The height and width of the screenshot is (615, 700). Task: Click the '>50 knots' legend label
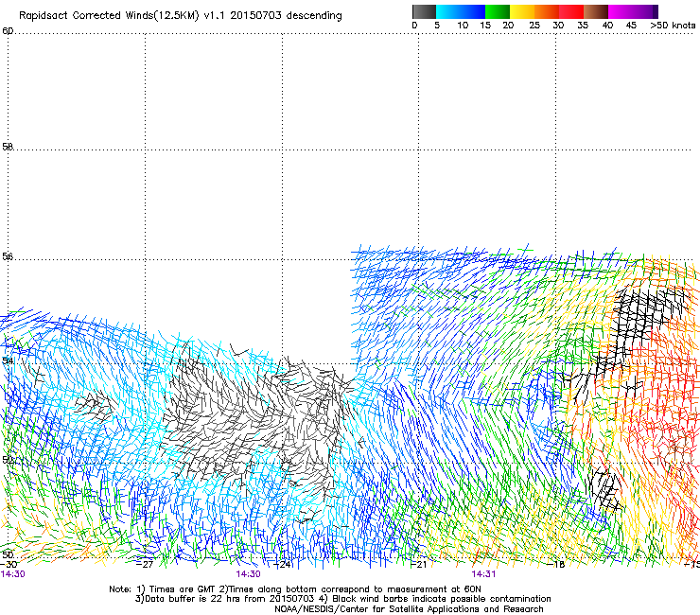click(x=673, y=26)
